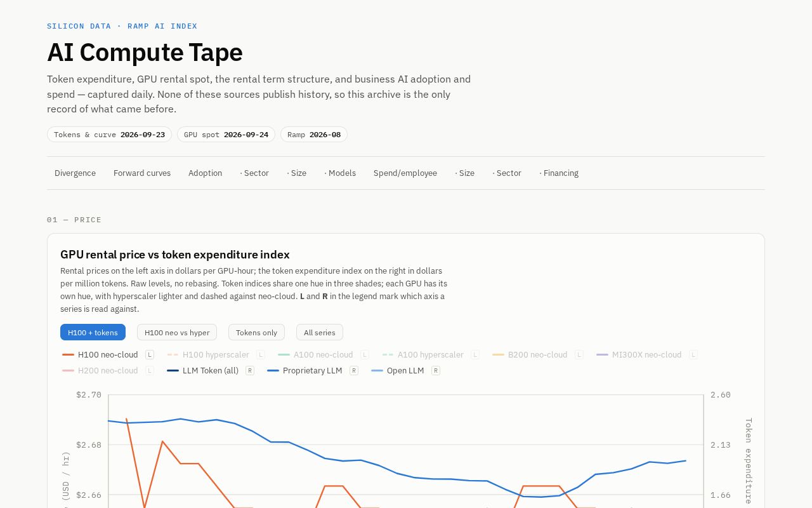Click the $2.70 left axis label

click(89, 395)
